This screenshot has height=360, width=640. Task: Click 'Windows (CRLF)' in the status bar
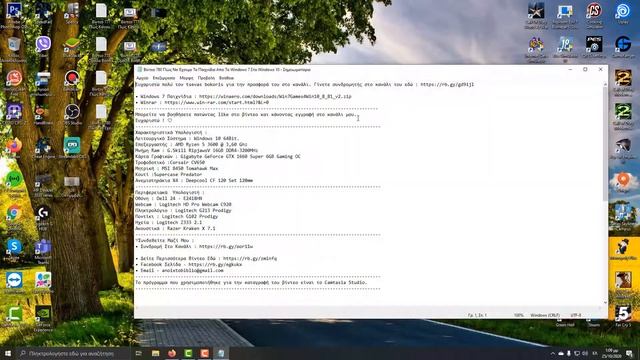[x=545, y=316]
